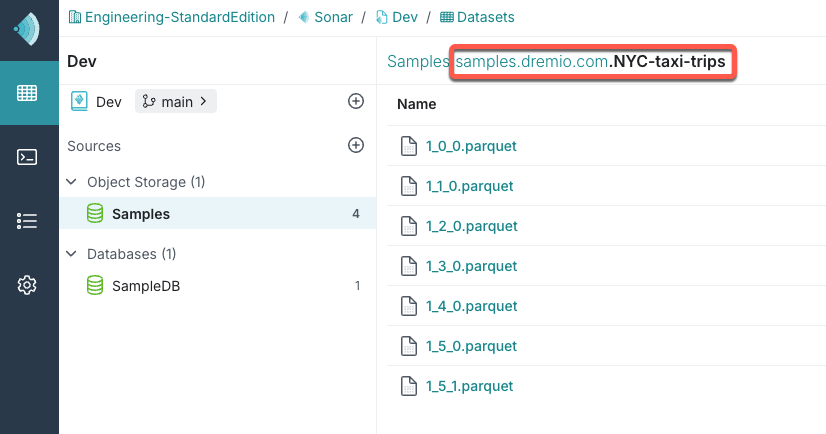Click the file icon for 1_0_0.parquet
Viewport: 826px width, 434px height.
[x=408, y=146]
